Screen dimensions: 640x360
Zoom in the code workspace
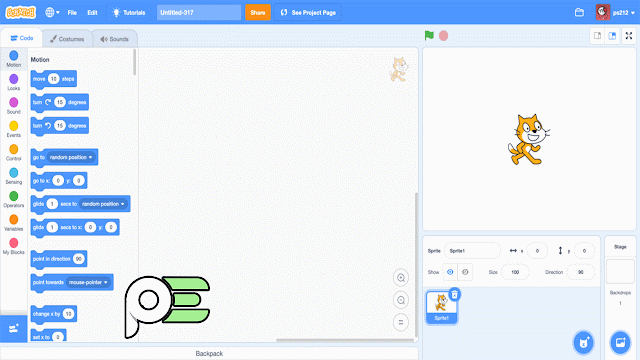click(401, 278)
